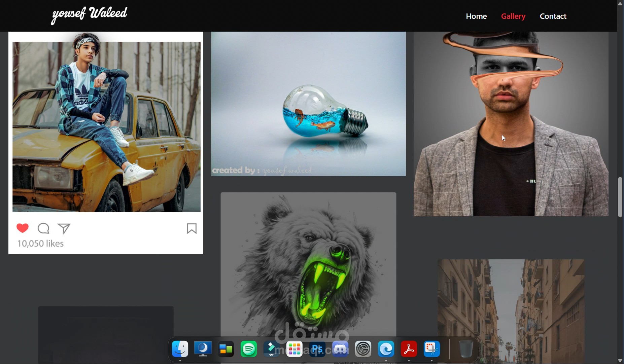Click the page scrollbar thumb

click(620, 197)
